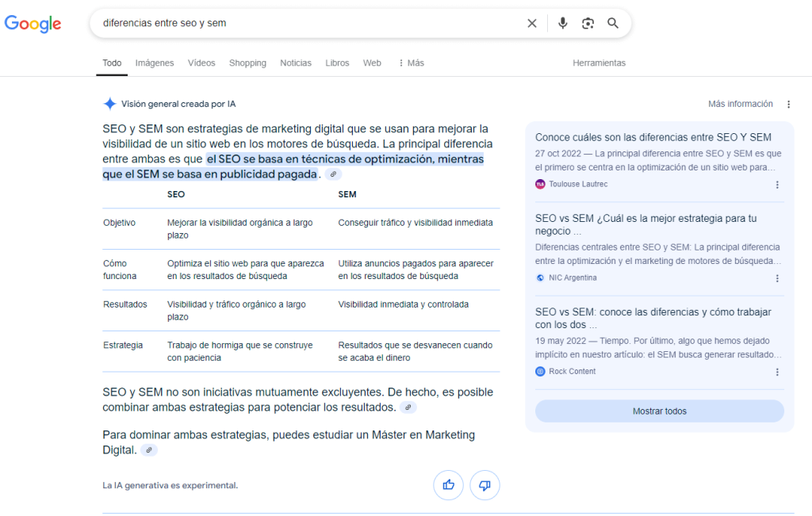Switch to the Imágenes tab
Image resolution: width=812 pixels, height=516 pixels.
click(x=155, y=63)
